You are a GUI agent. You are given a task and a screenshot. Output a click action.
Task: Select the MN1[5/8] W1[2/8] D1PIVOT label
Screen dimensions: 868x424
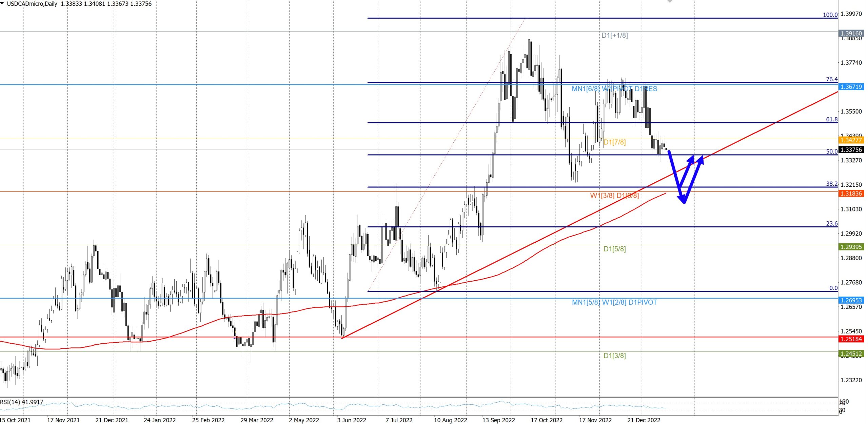tap(614, 302)
